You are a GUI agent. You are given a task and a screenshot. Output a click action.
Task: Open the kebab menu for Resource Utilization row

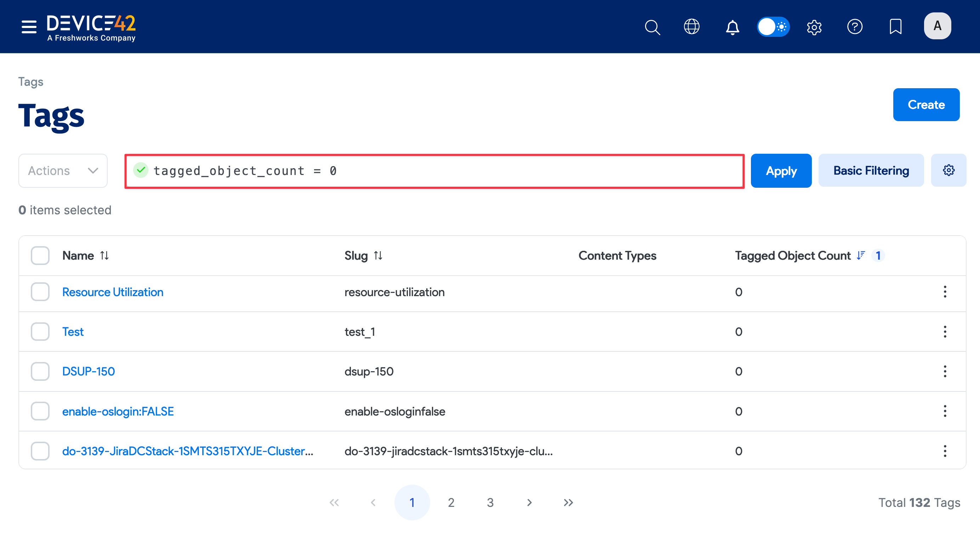point(945,292)
